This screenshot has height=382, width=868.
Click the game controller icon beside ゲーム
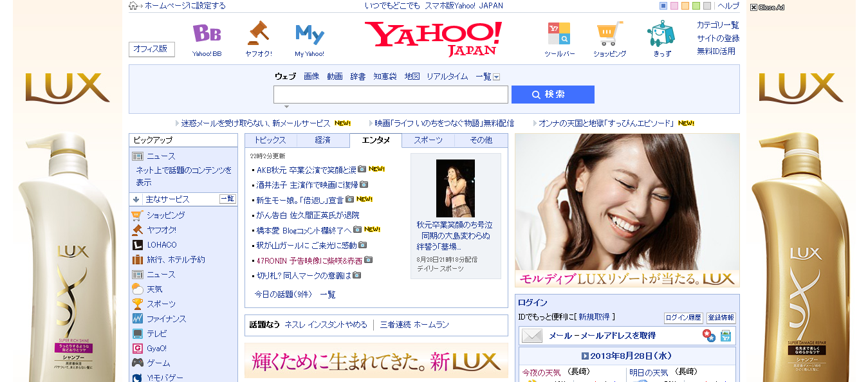click(x=137, y=363)
